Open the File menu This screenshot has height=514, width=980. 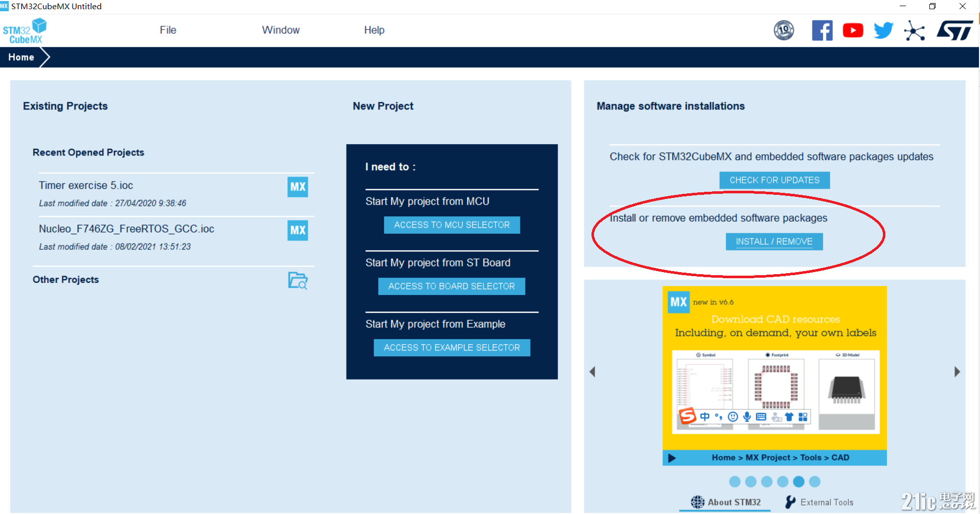coord(168,30)
